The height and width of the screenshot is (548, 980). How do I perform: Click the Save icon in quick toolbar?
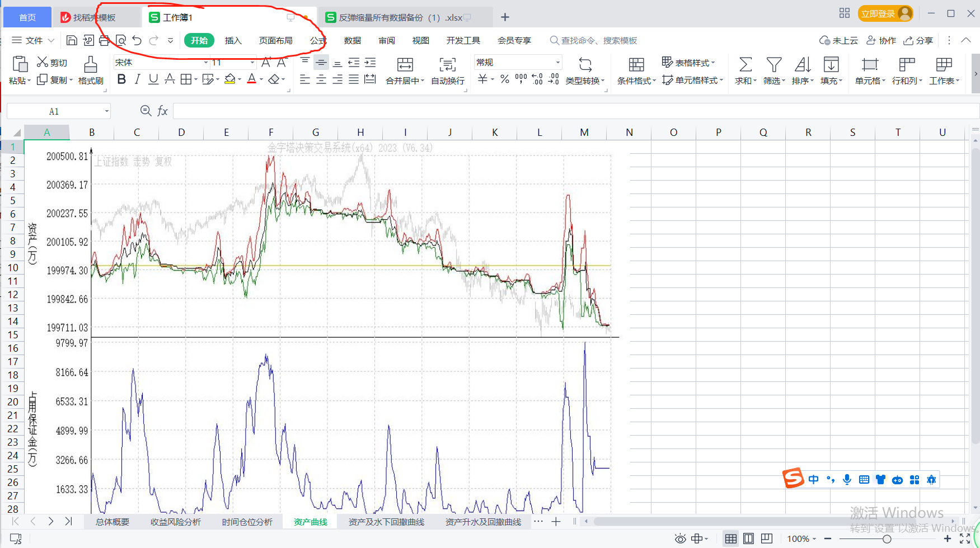point(72,40)
